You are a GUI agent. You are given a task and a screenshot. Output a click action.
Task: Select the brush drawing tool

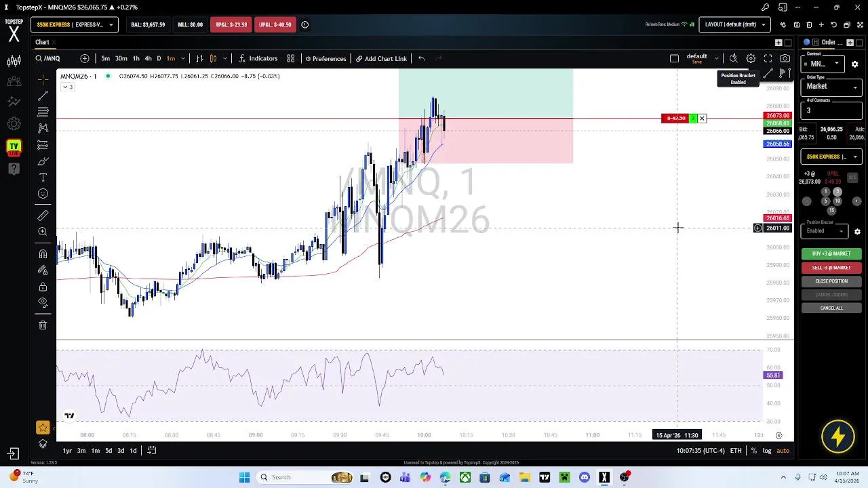pos(43,161)
